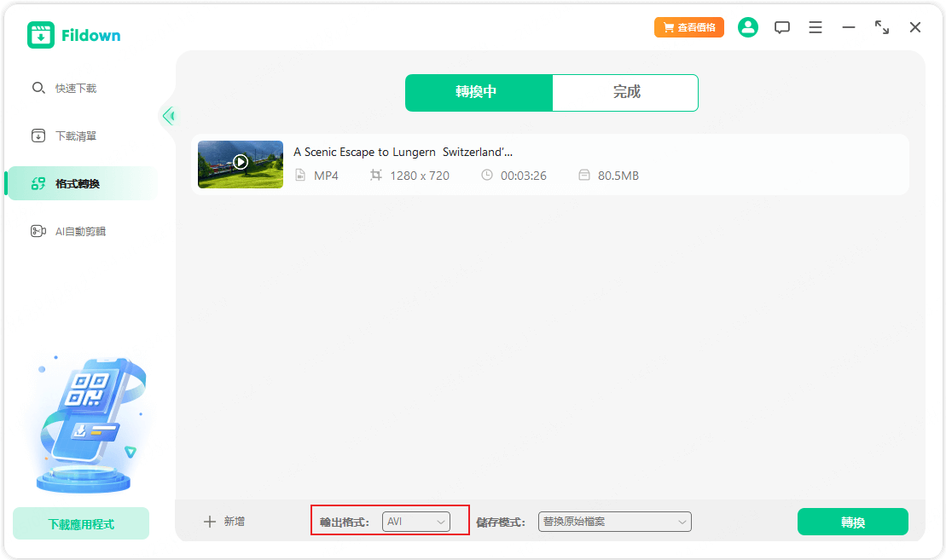946x560 pixels.
Task: Expand the AVI output format dropdown
Action: click(416, 522)
